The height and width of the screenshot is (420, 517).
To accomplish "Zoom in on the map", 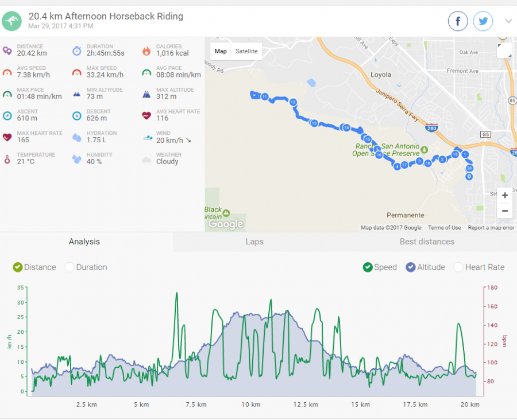I will coord(504,195).
